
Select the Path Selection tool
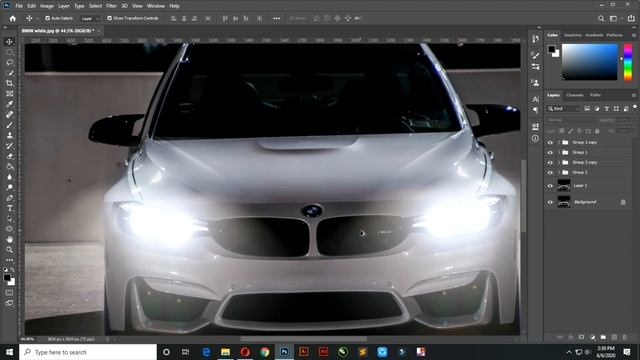coord(9,219)
